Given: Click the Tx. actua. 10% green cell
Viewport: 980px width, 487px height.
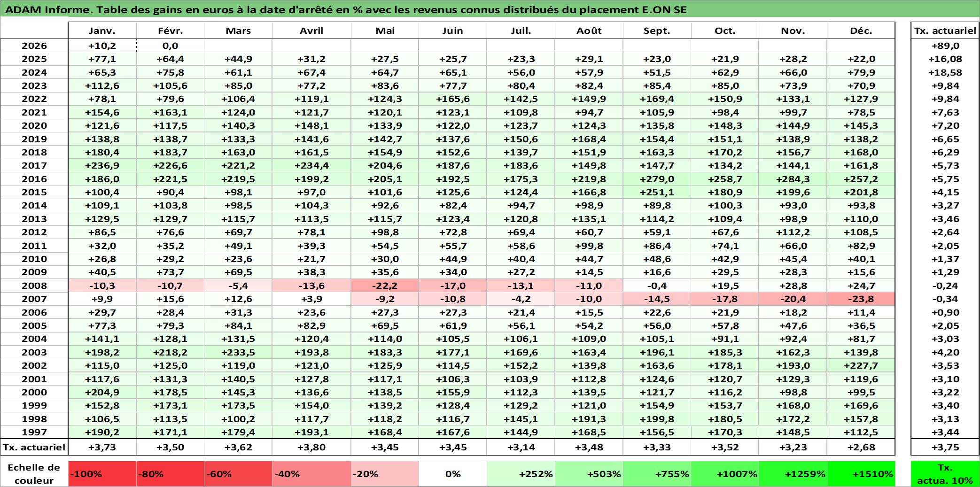Looking at the screenshot, I should [x=945, y=474].
